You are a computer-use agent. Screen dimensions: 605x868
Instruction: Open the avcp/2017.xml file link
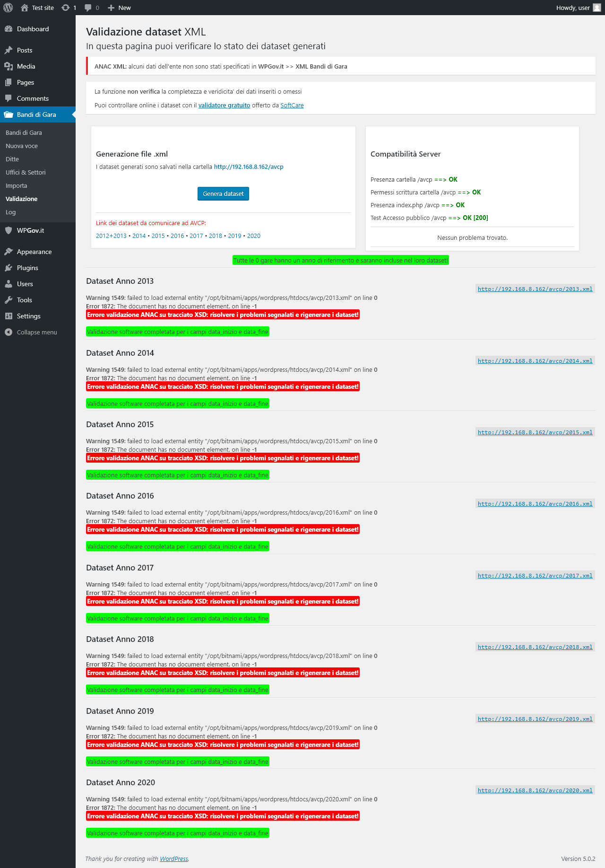(x=535, y=576)
